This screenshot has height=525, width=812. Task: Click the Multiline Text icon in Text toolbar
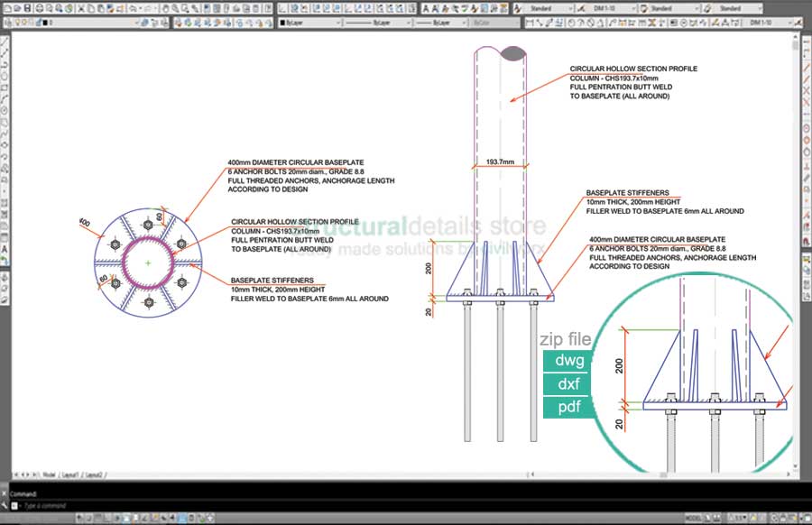point(426,8)
